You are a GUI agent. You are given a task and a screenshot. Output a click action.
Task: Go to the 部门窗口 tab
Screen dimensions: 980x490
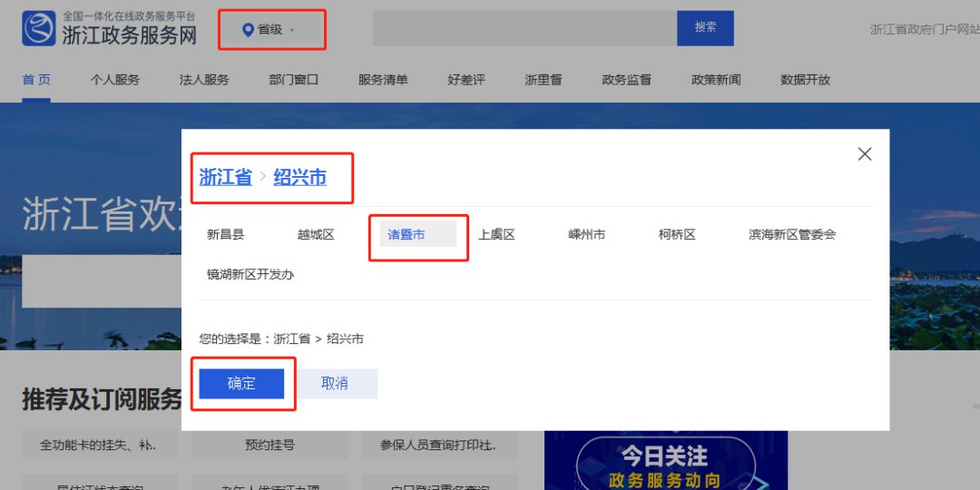click(x=294, y=80)
